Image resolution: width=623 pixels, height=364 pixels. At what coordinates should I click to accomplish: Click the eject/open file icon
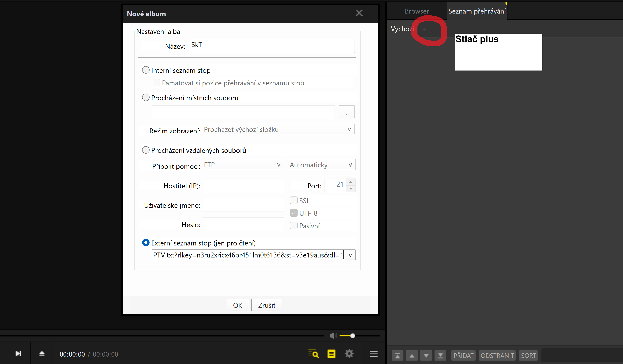42,354
